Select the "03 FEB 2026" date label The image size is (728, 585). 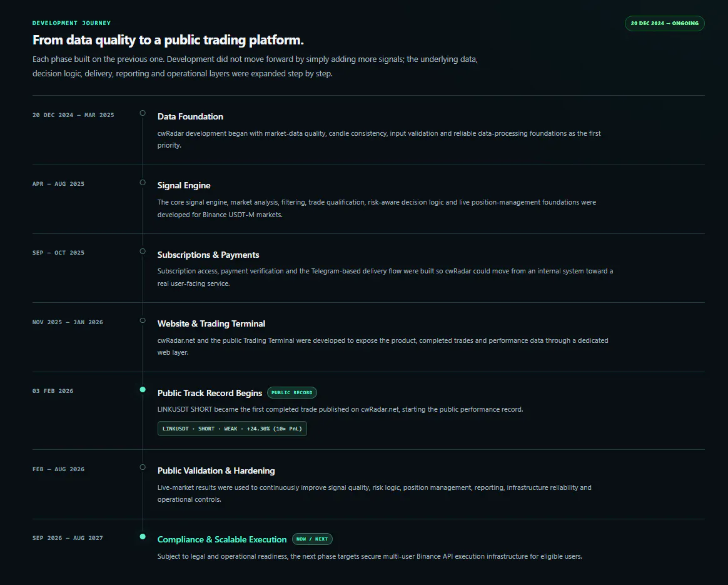point(53,391)
